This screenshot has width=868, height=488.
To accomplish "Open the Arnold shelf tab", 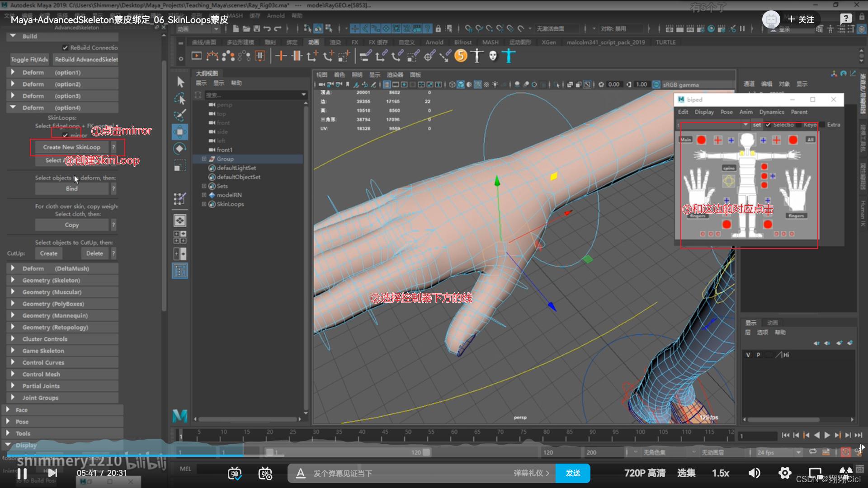I will coord(434,42).
